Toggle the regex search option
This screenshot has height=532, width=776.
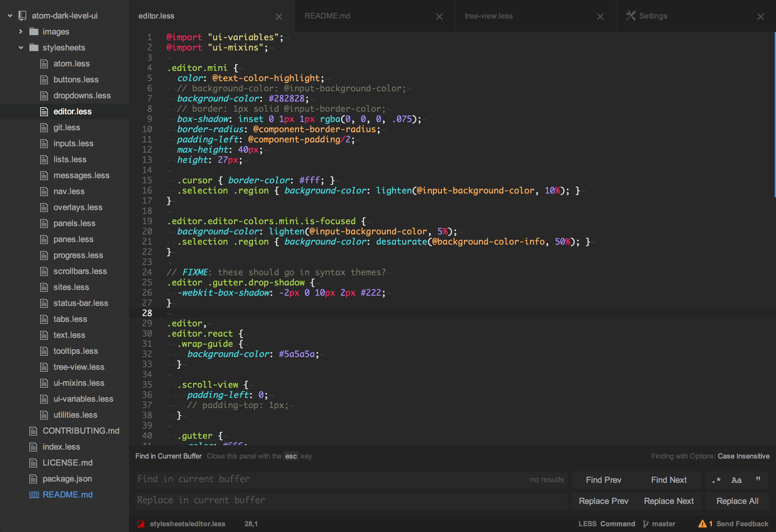pyautogui.click(x=716, y=480)
